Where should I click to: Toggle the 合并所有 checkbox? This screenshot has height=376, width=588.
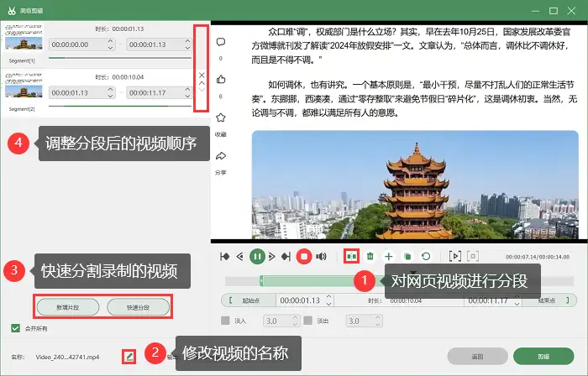(x=15, y=328)
